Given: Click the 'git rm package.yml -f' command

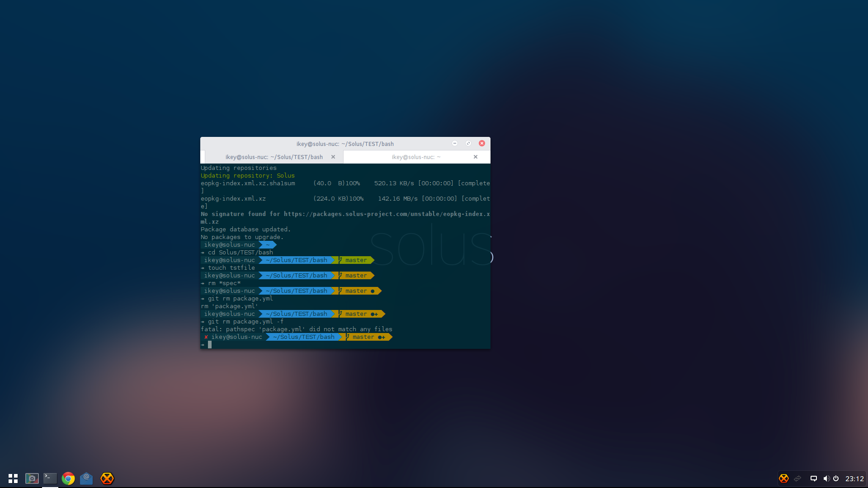Looking at the screenshot, I should pyautogui.click(x=246, y=322).
